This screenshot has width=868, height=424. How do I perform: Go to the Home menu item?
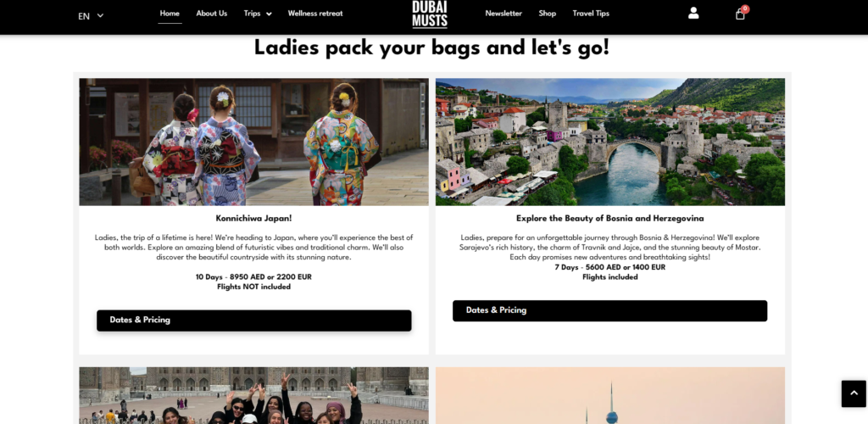coord(170,14)
